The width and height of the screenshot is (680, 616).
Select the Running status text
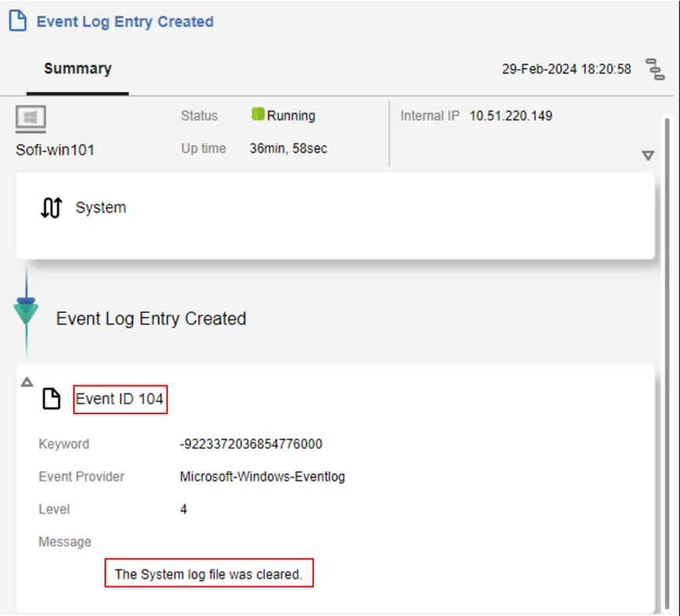click(291, 115)
